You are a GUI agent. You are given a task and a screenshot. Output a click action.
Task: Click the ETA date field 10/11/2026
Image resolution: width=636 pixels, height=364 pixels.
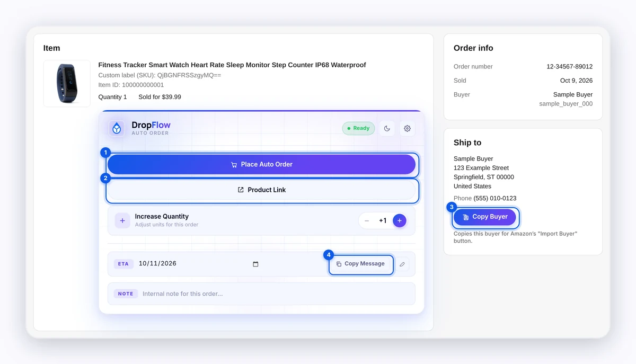(199, 264)
